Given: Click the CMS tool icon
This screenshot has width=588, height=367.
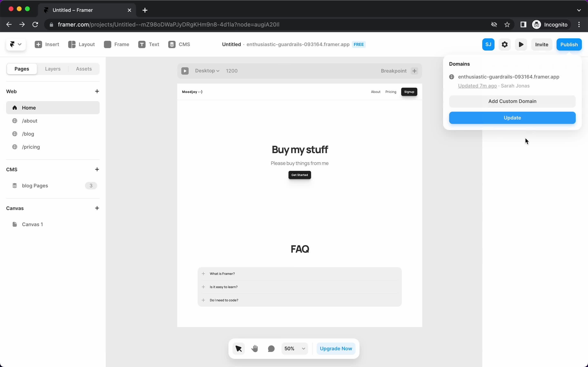Looking at the screenshot, I should click(172, 44).
